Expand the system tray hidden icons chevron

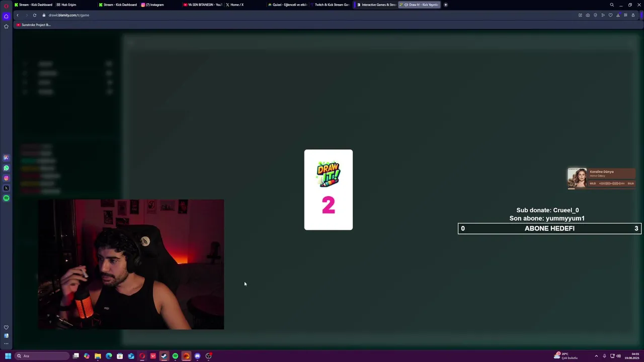(596, 356)
